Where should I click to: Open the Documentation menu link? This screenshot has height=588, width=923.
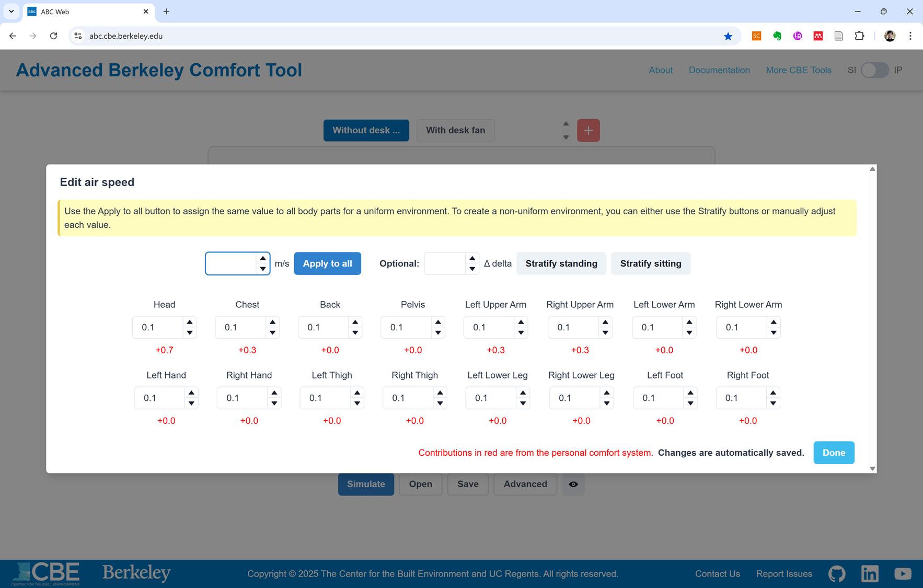point(719,70)
